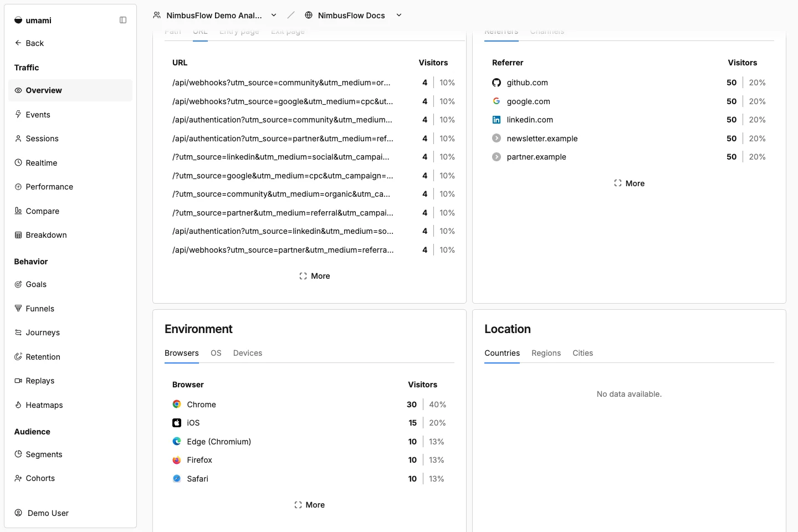798x532 pixels.
Task: Switch to the Cities tab
Action: coord(582,353)
